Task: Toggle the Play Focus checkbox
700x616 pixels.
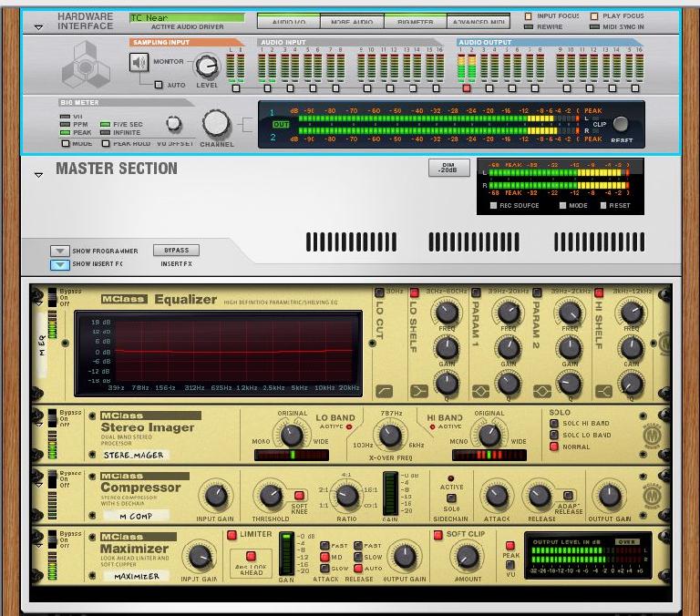Action: [593, 16]
